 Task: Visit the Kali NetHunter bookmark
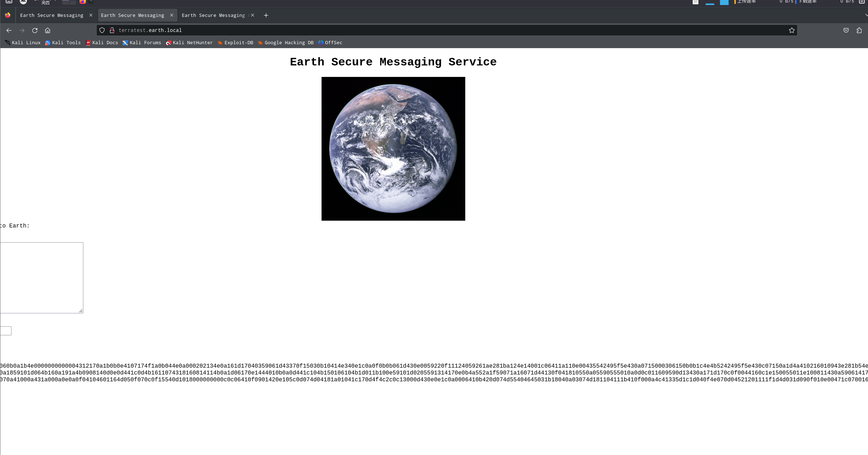coord(190,42)
